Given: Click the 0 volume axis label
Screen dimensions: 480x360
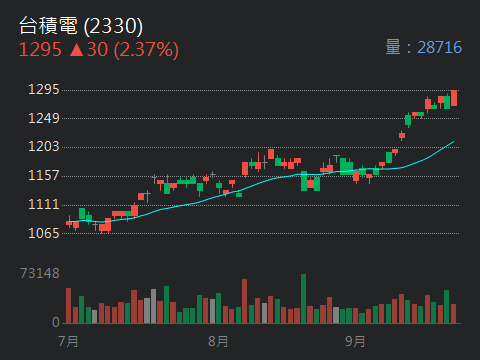Looking at the screenshot, I should click(x=56, y=322).
